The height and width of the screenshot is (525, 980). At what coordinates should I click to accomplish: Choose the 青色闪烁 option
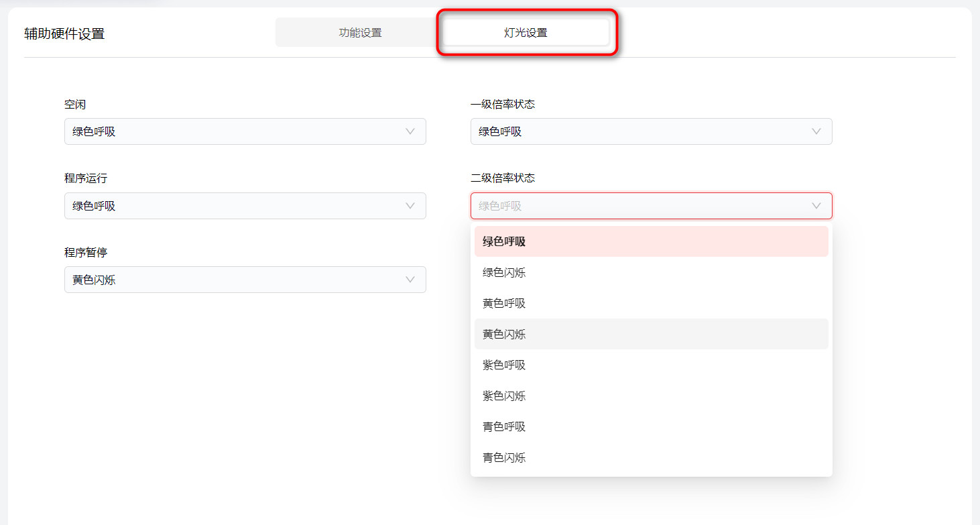tap(651, 457)
